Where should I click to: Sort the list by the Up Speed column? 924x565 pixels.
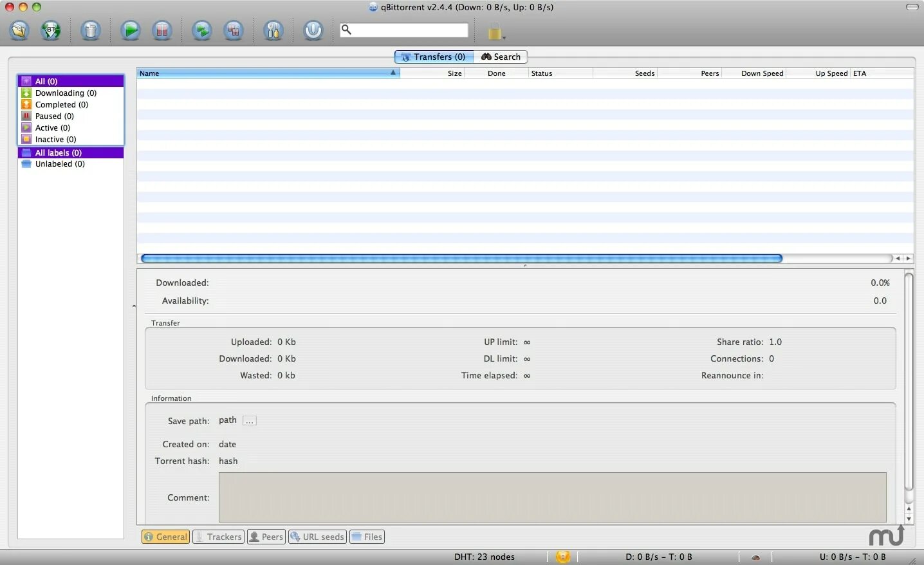[x=818, y=73]
